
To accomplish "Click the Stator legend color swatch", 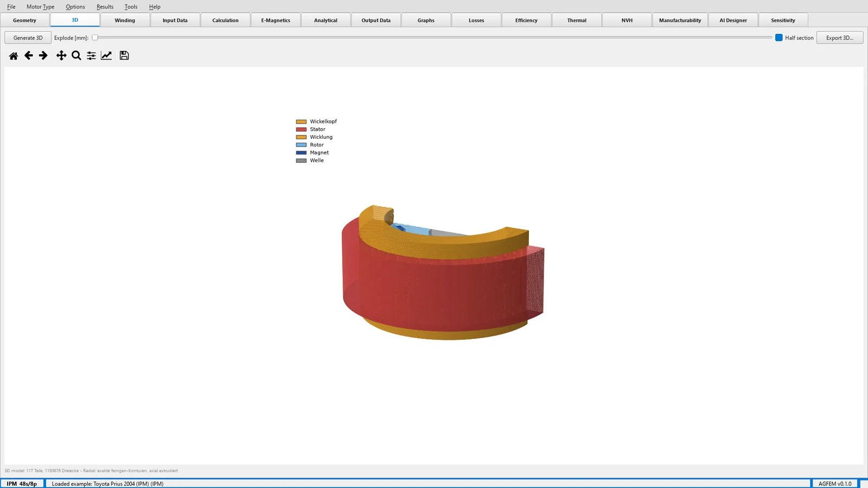I will tap(301, 130).
